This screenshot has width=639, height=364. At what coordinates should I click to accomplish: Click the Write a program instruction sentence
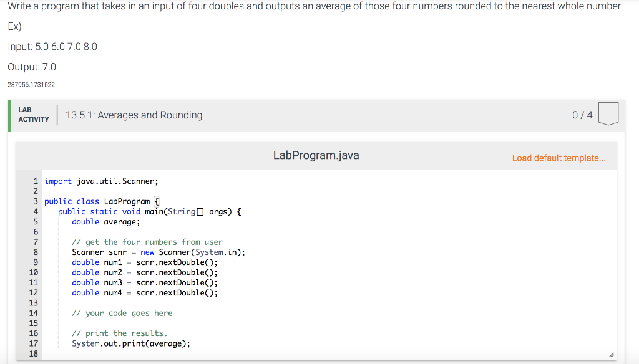pyautogui.click(x=315, y=6)
